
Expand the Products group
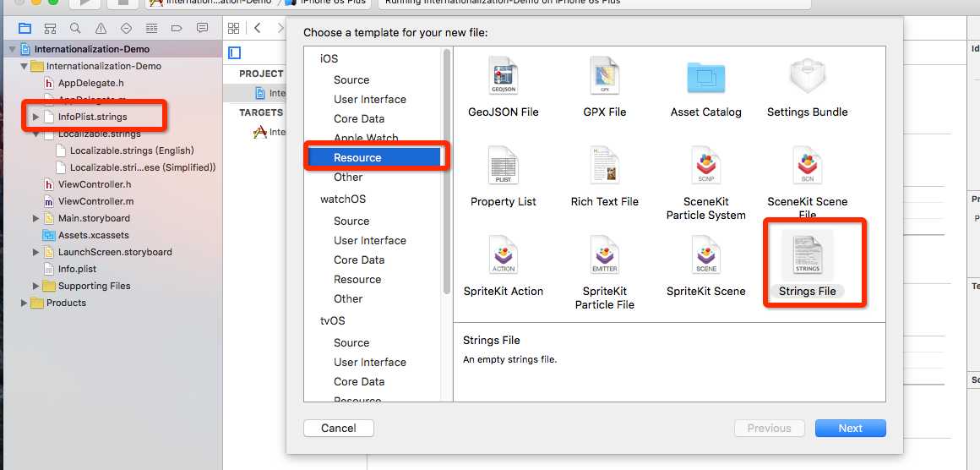[x=24, y=303]
